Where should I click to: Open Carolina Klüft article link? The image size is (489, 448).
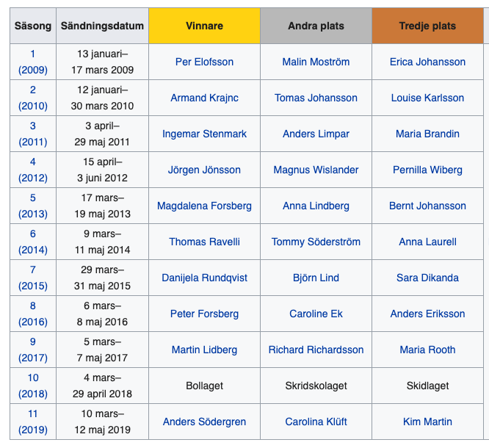[x=316, y=422]
